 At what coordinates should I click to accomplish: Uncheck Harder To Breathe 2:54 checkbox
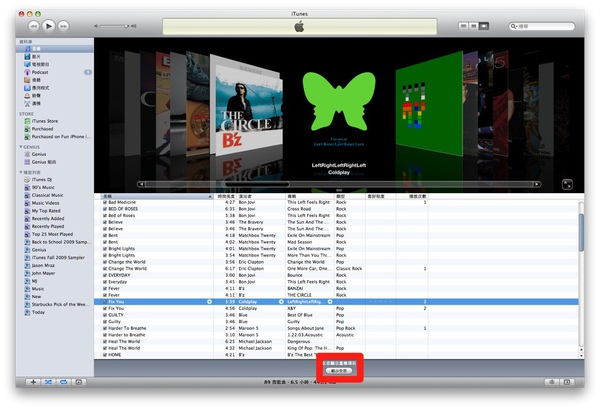(105, 328)
